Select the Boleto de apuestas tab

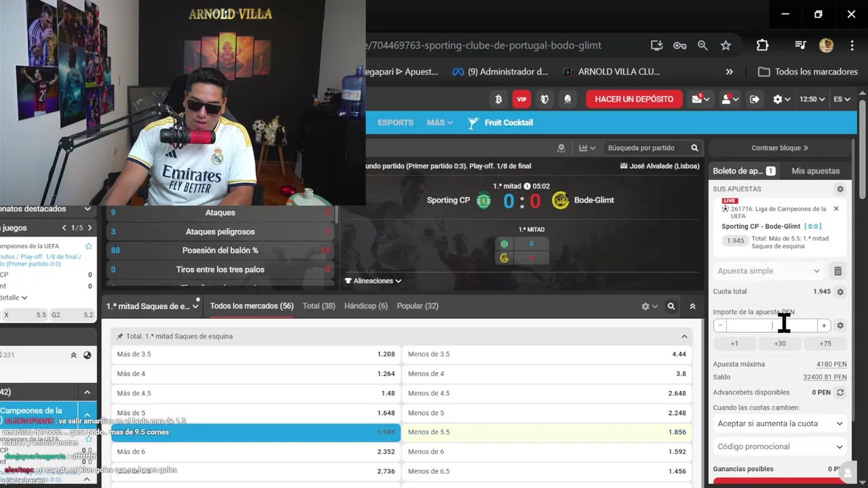coord(744,171)
